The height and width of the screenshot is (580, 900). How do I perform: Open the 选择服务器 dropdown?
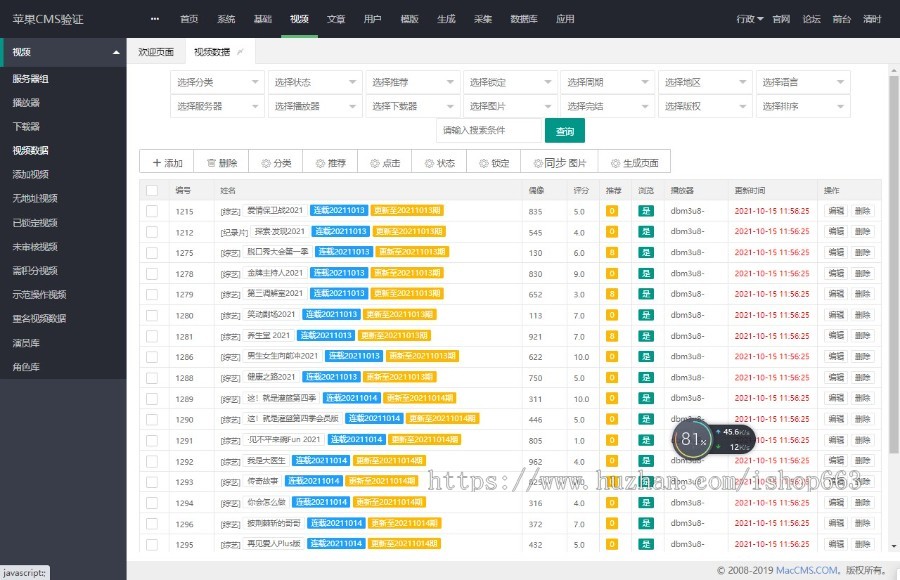point(218,106)
